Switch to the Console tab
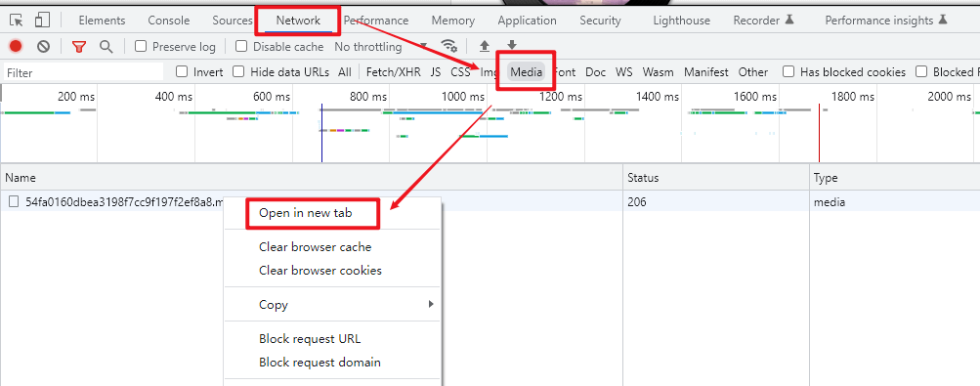Viewport: 980px width, 386px height. [169, 21]
